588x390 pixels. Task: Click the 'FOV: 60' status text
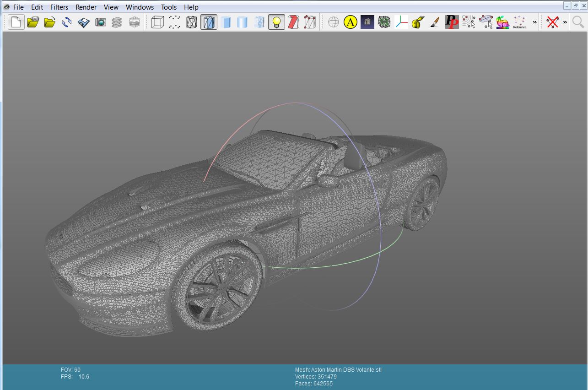point(70,370)
